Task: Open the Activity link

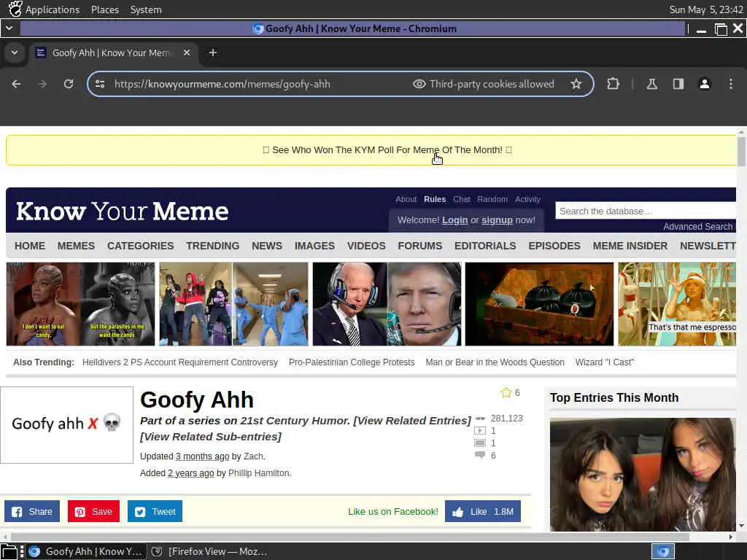Action: 527,199
